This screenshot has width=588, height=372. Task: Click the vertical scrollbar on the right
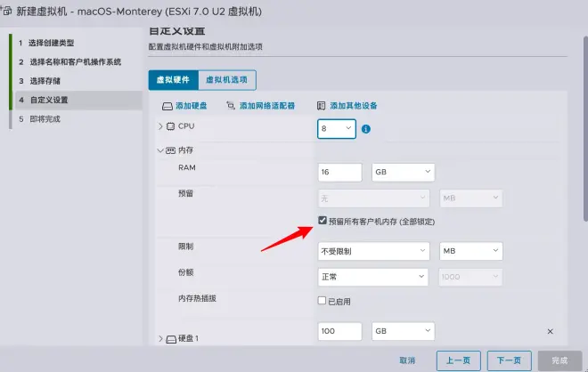585,128
